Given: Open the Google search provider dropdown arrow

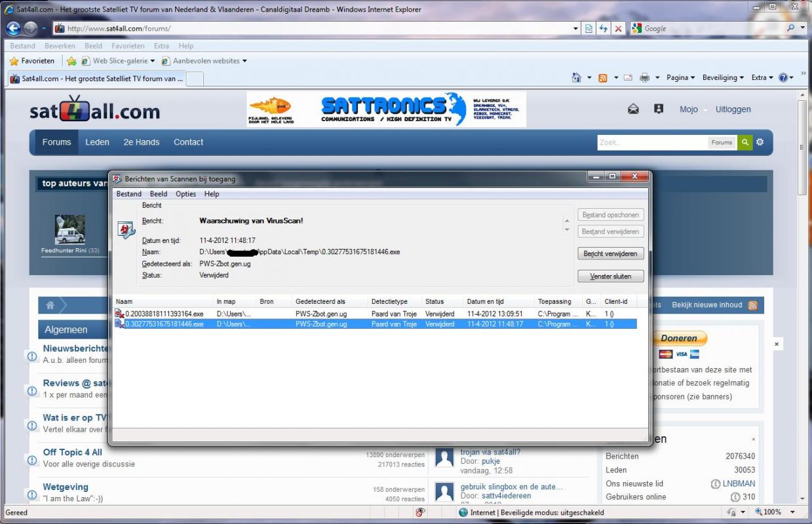Looking at the screenshot, I should pos(804,29).
